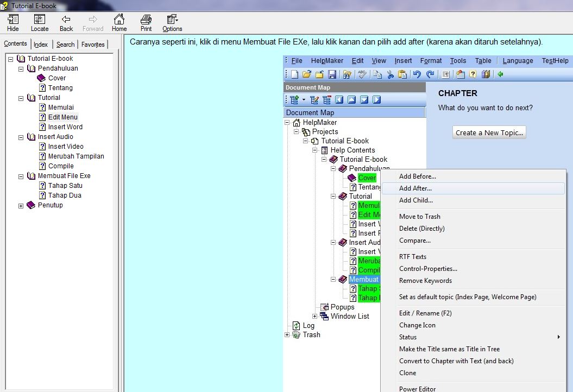Click the New document icon in HelpMaker toolbar
573x392 pixels.
[294, 74]
